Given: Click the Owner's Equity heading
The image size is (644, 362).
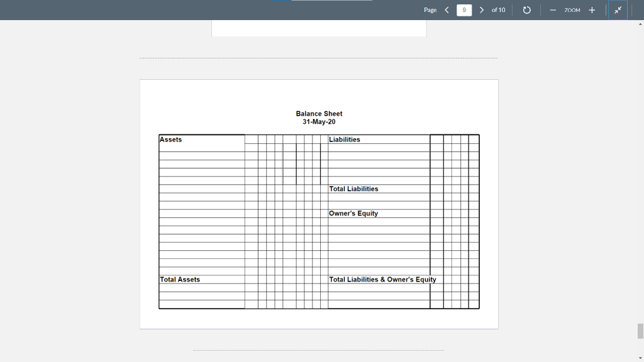Looking at the screenshot, I should pyautogui.click(x=353, y=213).
